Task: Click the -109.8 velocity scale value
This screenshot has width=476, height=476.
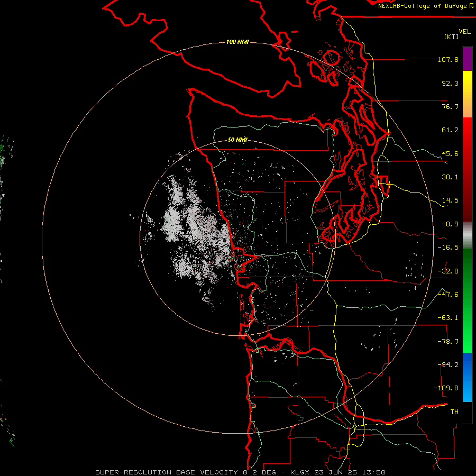Action: pyautogui.click(x=446, y=388)
